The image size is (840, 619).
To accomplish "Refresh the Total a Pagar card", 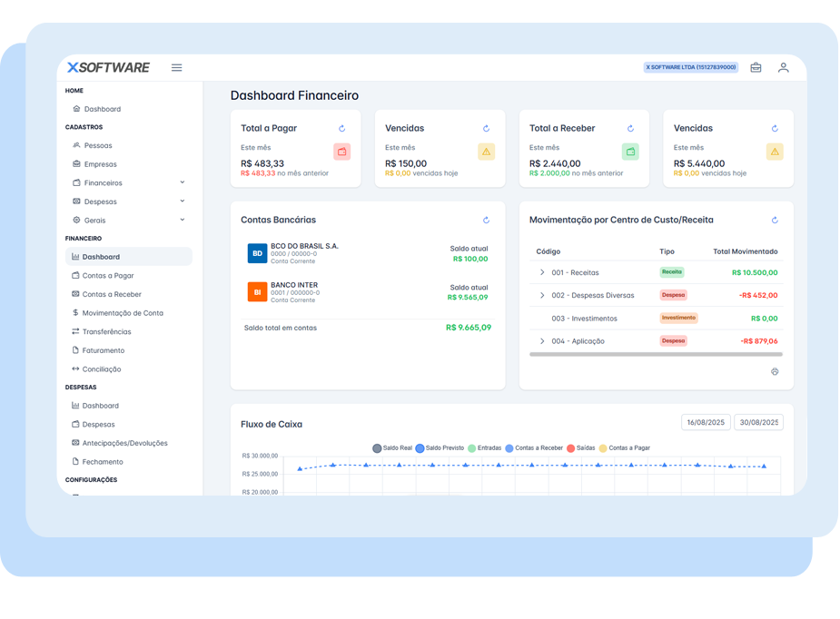I will pos(341,129).
